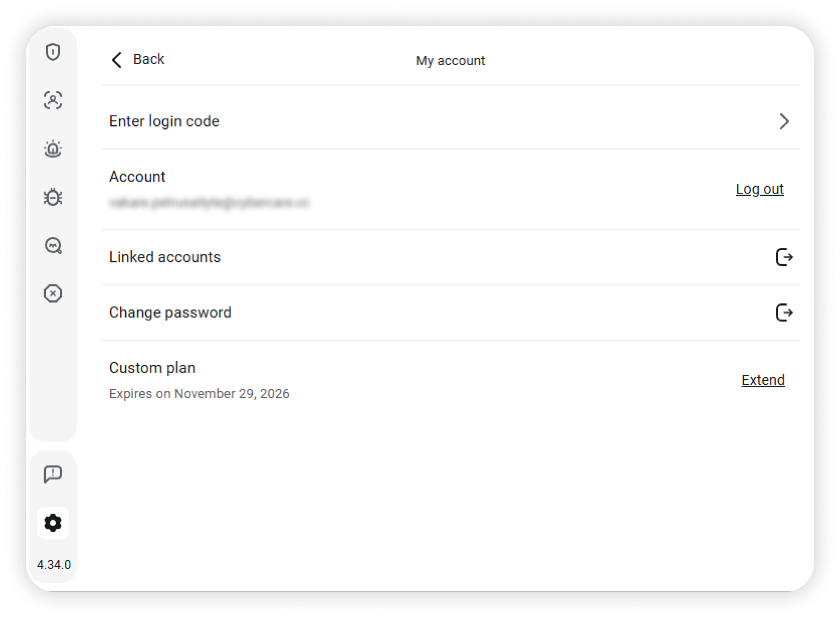Click the Change password external link icon
This screenshot has height=618, width=840.
784,313
